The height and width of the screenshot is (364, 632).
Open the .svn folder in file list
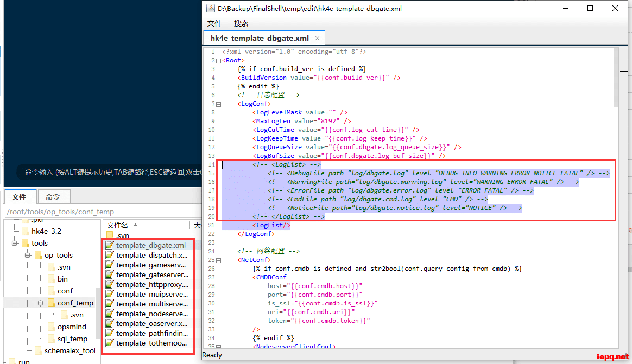[122, 235]
